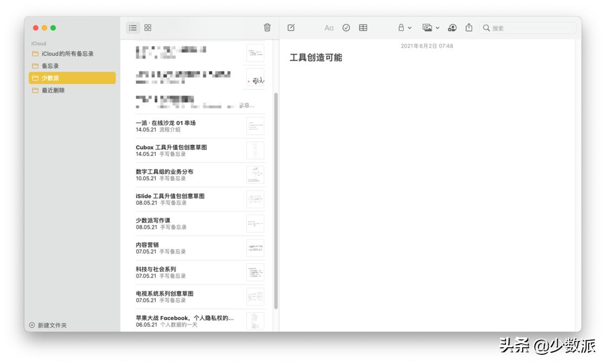Viewport: 606px width, 364px height.
Task: Select the Cubox 工具升值包创意草图 note thumbnail
Action: 254,150
